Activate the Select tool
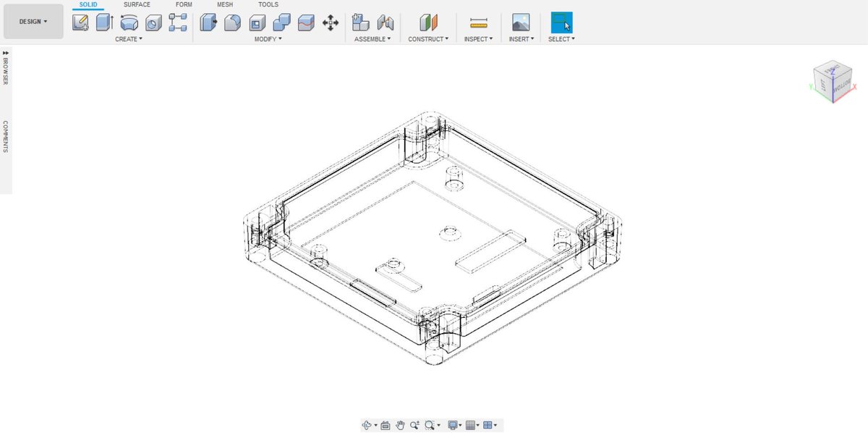This screenshot has width=868, height=433. (x=561, y=22)
